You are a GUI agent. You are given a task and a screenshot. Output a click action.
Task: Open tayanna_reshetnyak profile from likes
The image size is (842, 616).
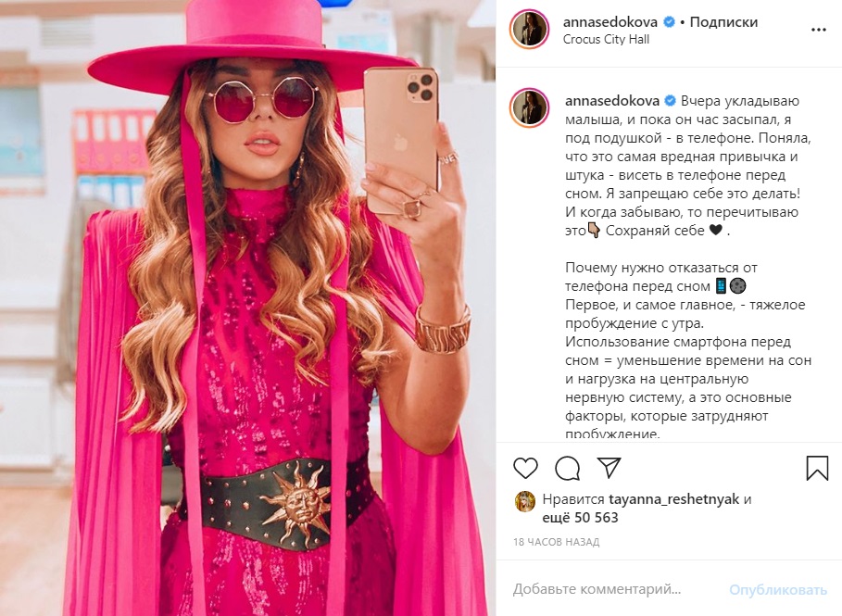(674, 499)
